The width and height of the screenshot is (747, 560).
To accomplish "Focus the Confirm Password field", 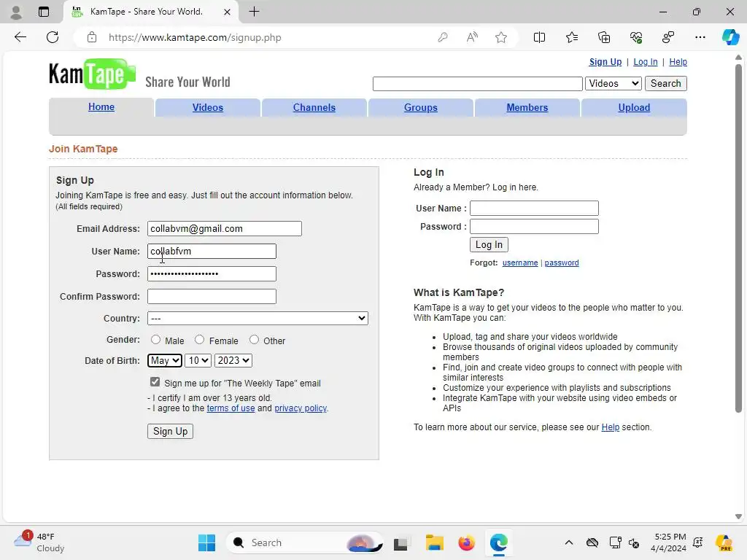I will [212, 296].
